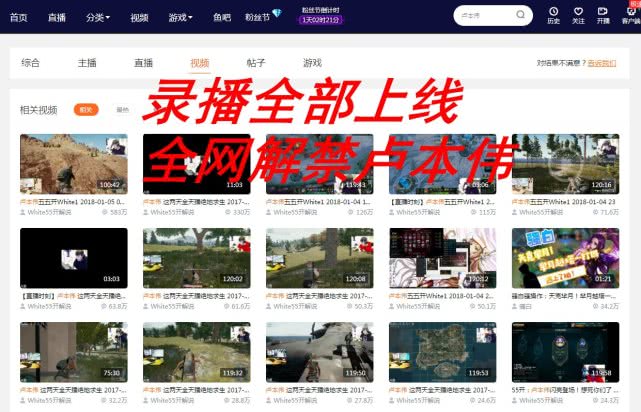Open the 历史 history clock icon
641x412 pixels.
(x=554, y=11)
